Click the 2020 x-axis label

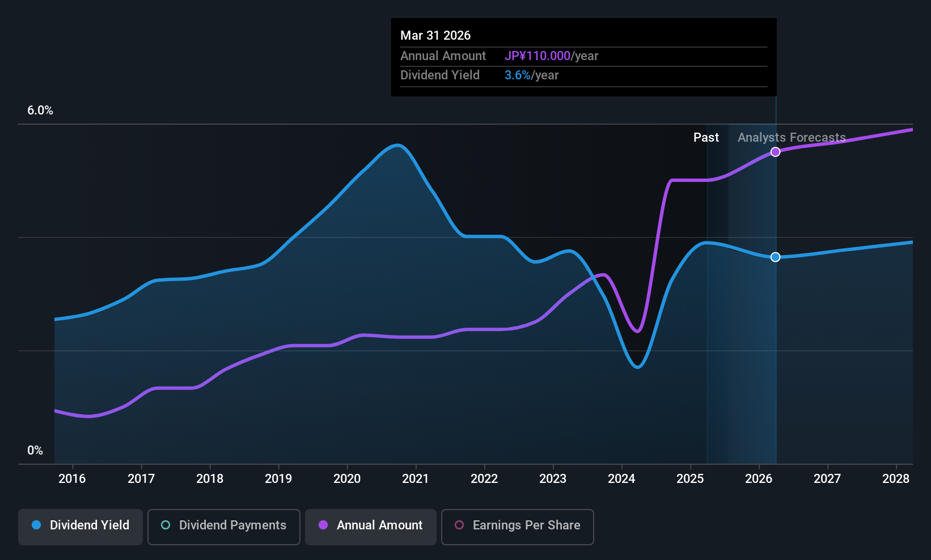347,479
